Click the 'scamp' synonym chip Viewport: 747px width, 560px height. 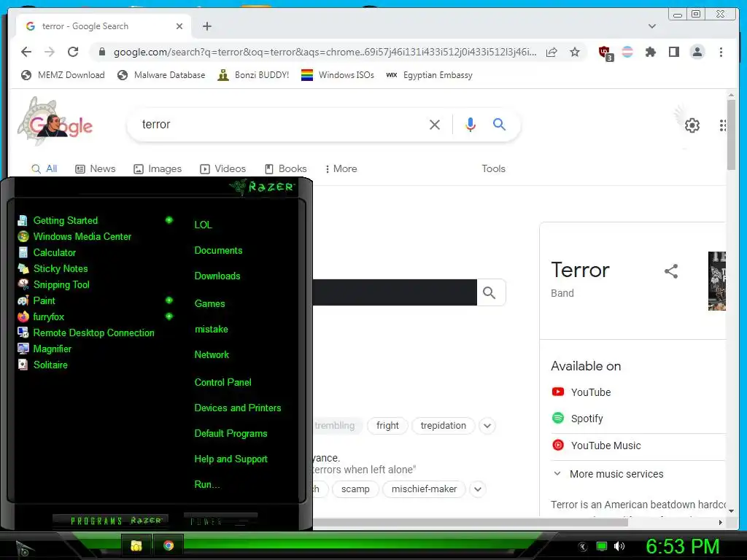355,489
